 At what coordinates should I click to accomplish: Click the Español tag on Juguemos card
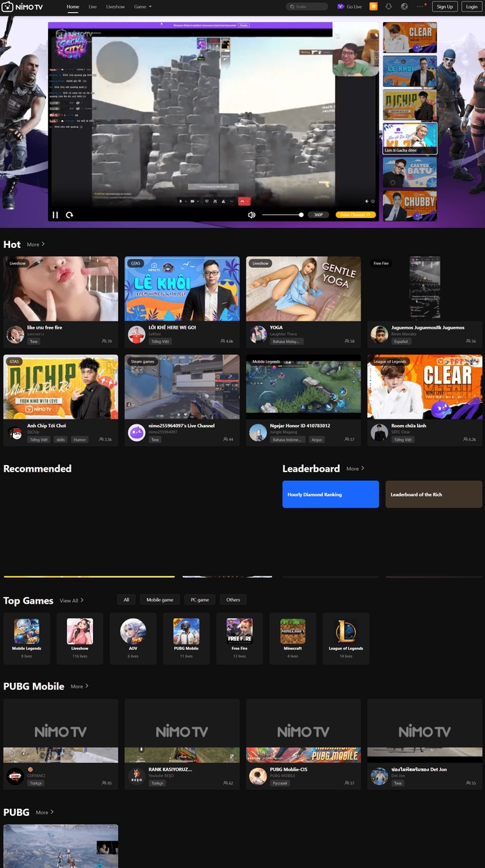point(402,341)
